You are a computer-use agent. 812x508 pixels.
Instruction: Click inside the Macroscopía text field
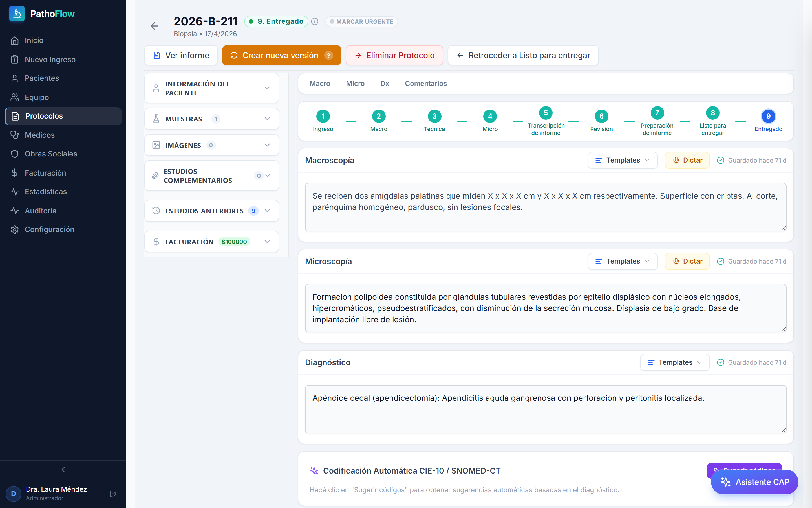point(546,207)
